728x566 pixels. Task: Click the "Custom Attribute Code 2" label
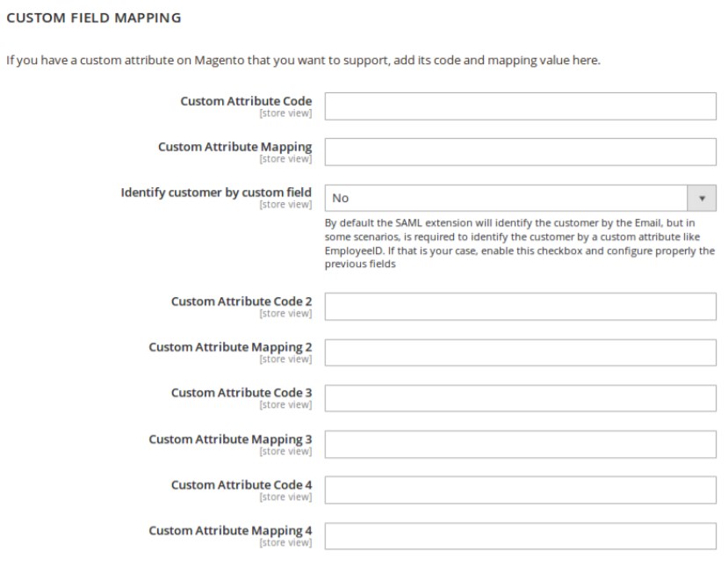[241, 301]
